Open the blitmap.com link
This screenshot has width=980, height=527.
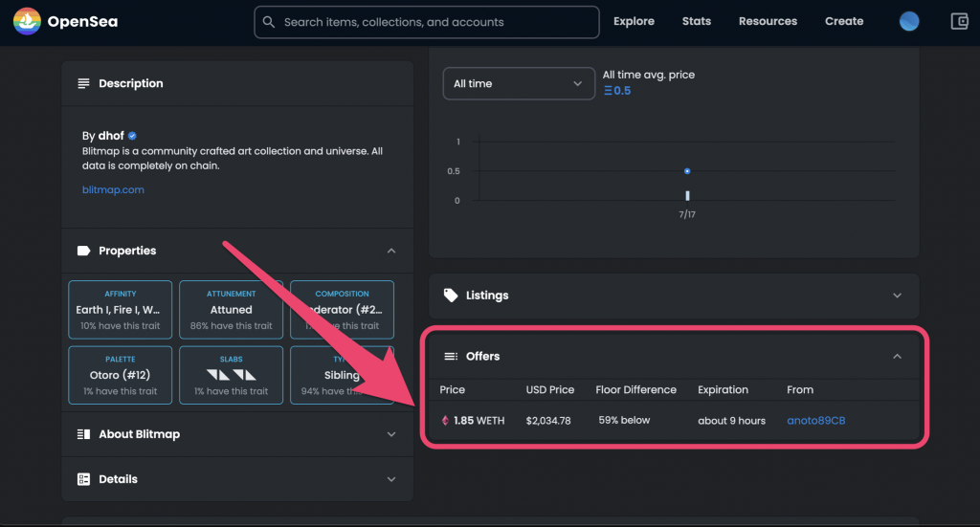pos(113,189)
